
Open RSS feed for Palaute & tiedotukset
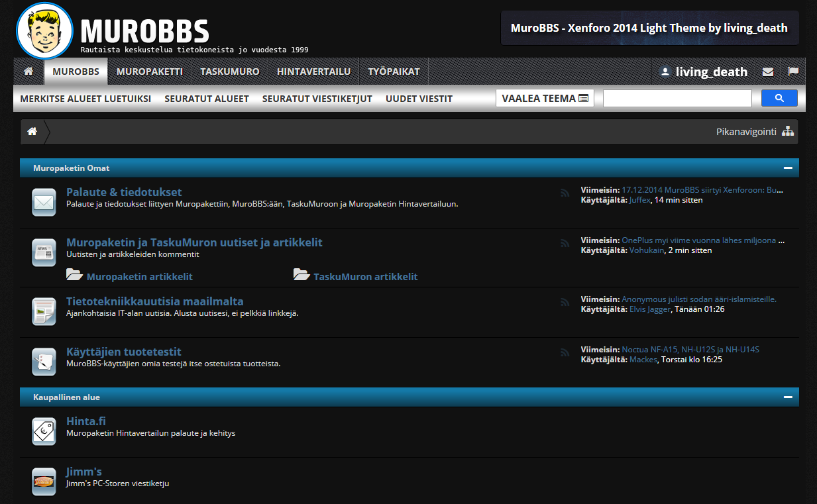[565, 193]
